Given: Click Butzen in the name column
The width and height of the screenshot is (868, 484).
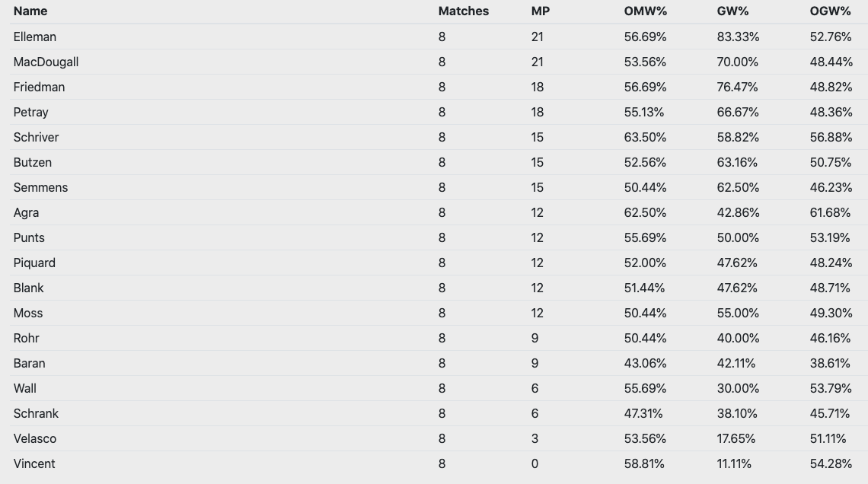Looking at the screenshot, I should 33,162.
